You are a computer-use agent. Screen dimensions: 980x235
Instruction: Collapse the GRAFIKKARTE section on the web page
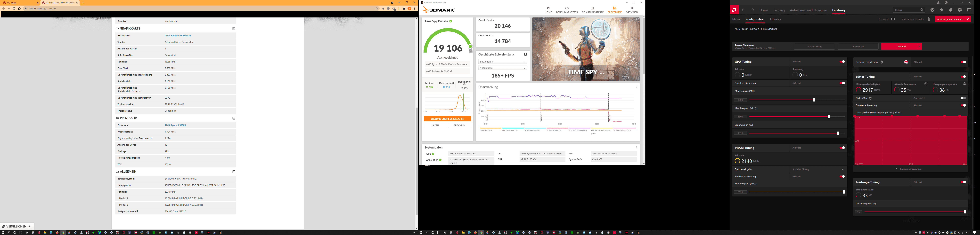(x=234, y=29)
